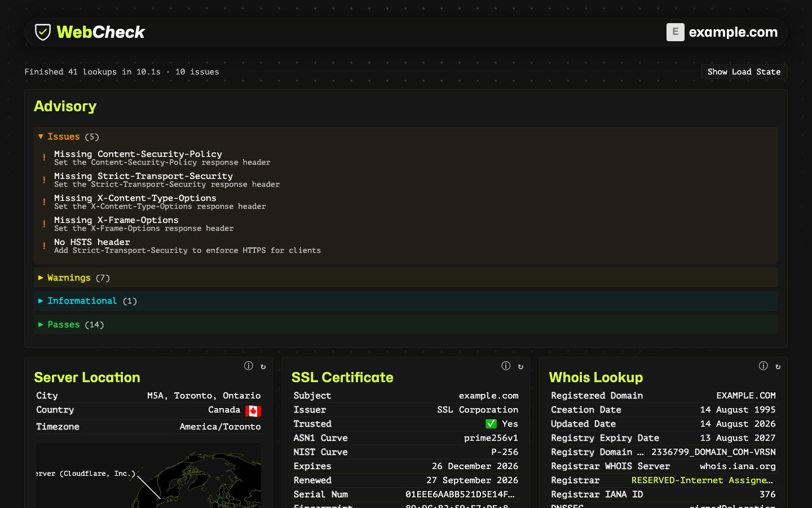Click the '14 August 2026' updated date
Screen dimensions: 812x508
click(x=738, y=424)
